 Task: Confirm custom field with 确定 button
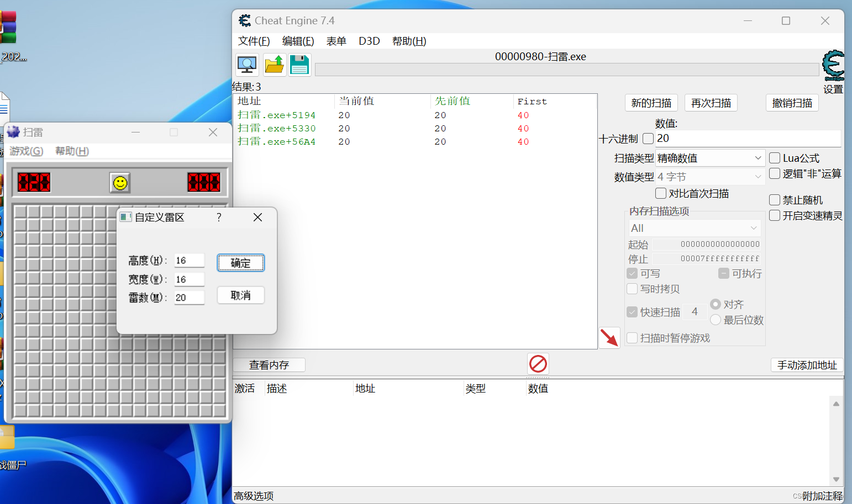[x=240, y=263]
